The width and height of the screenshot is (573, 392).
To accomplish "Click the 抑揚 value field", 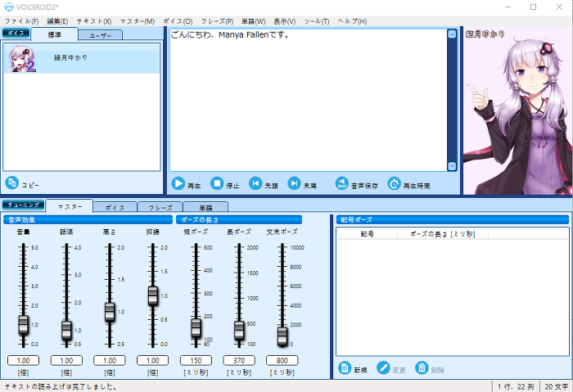I will 153,361.
